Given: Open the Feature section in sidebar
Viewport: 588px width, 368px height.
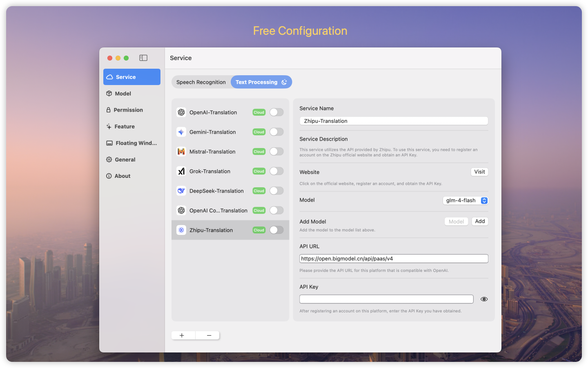Looking at the screenshot, I should coord(131,127).
